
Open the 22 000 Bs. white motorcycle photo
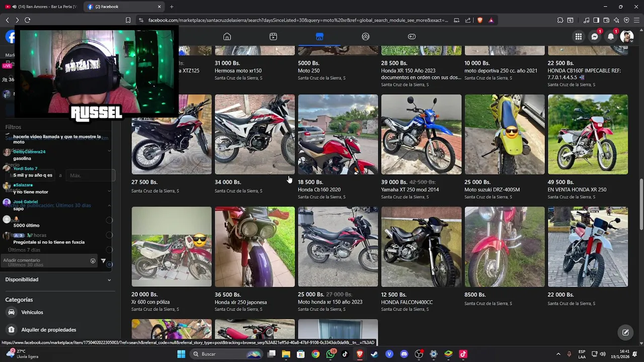click(588, 247)
